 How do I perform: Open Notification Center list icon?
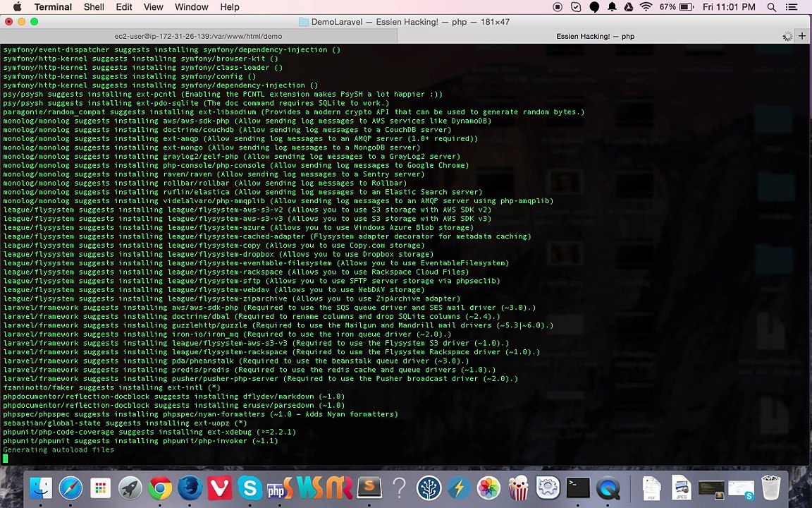(x=792, y=7)
